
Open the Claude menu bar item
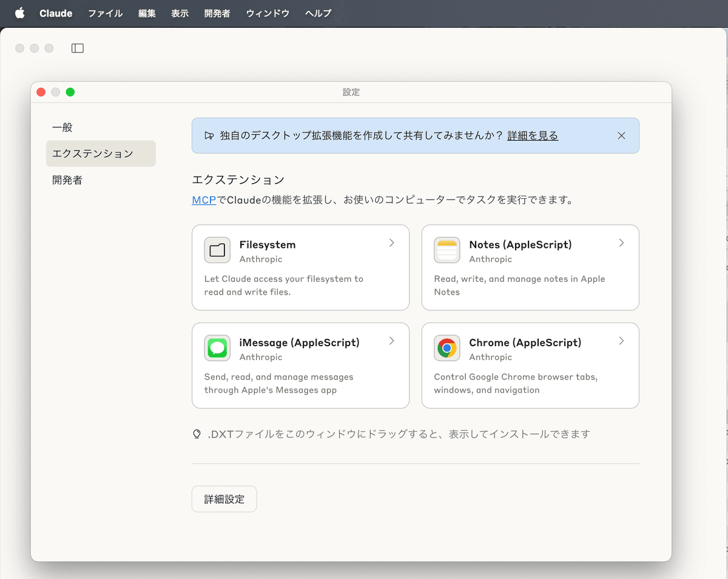[x=56, y=13]
